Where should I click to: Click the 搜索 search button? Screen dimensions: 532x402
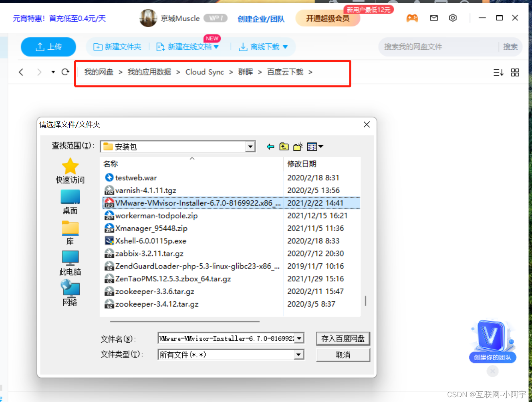510,47
